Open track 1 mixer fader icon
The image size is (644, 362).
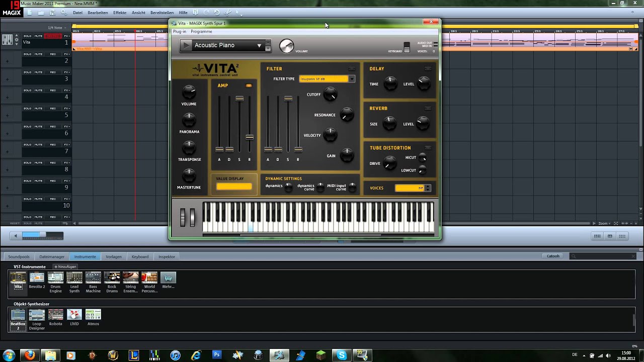coord(7,40)
